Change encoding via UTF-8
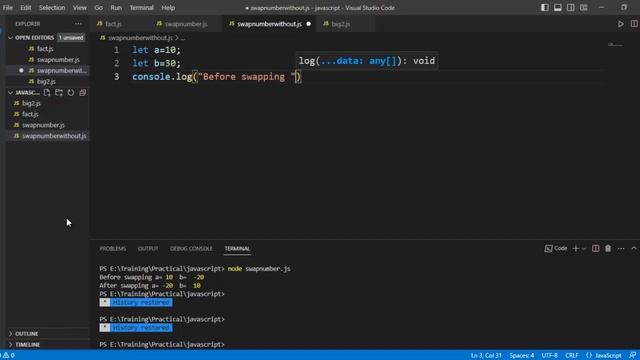640x360 pixels. point(549,356)
